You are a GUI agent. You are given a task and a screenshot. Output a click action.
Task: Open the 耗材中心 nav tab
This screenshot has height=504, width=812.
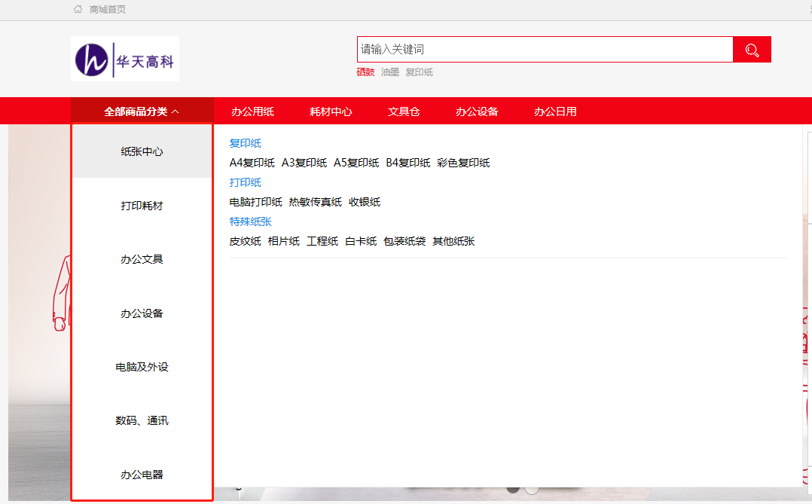pyautogui.click(x=331, y=111)
